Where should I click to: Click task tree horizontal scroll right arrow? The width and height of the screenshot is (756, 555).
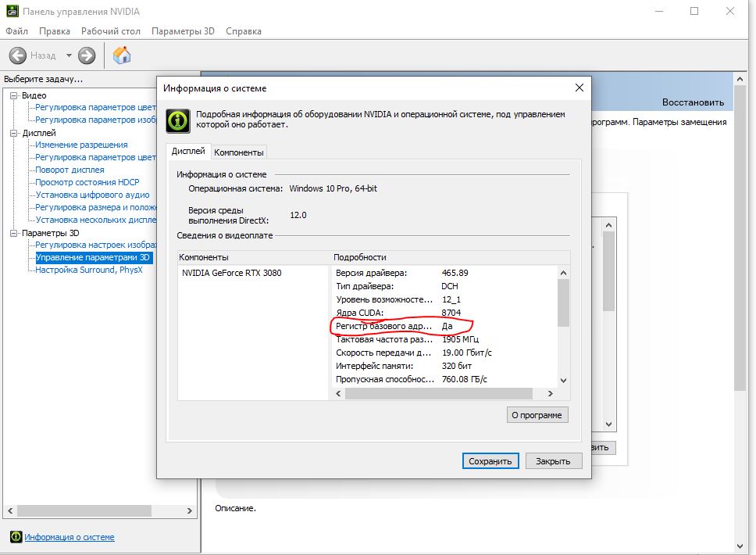(x=190, y=510)
